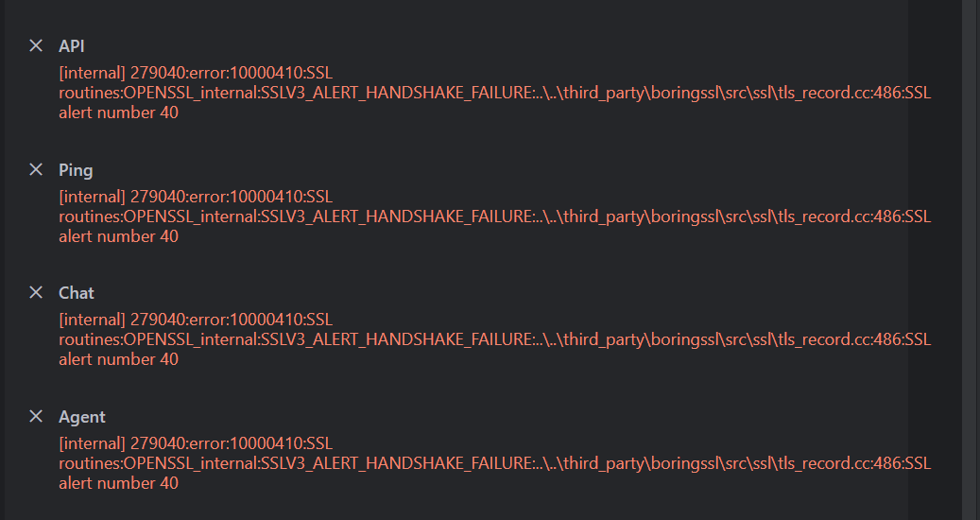Click the vertical scrollbar on the right edge
This screenshot has height=520, width=980.
click(x=971, y=260)
